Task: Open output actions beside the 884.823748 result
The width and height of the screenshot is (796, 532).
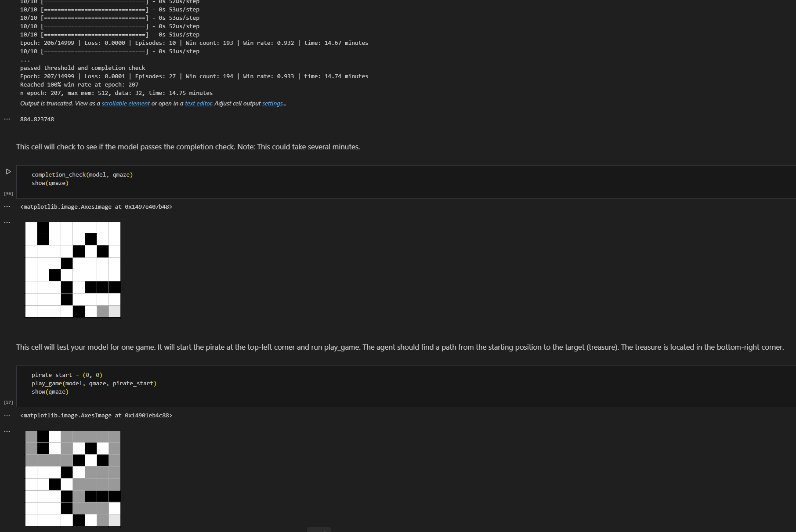Action: pos(7,119)
